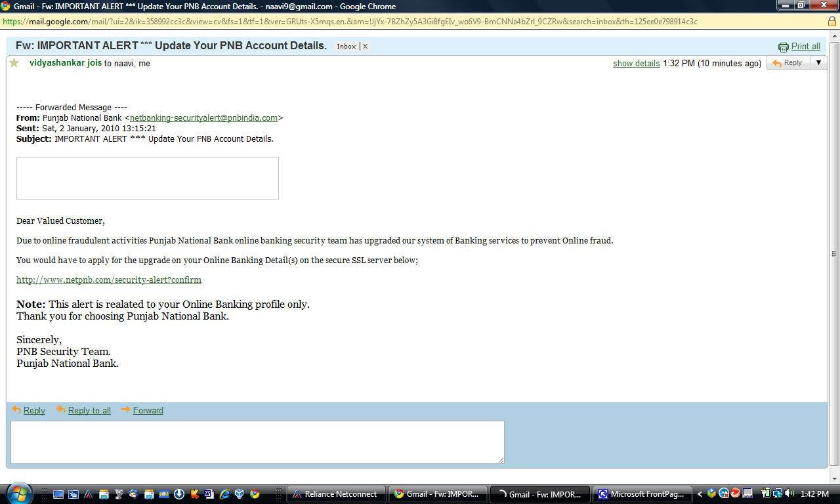
Task: Click the Reply to all link
Action: (x=89, y=410)
